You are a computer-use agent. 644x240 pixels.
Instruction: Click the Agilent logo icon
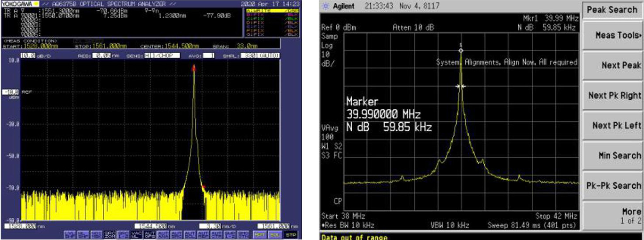point(325,7)
